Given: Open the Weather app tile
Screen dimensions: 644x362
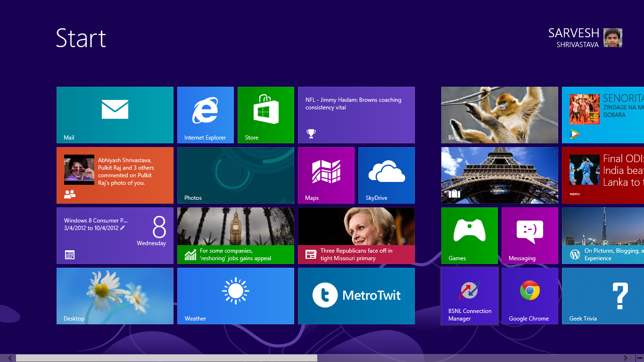Looking at the screenshot, I should 235,296.
